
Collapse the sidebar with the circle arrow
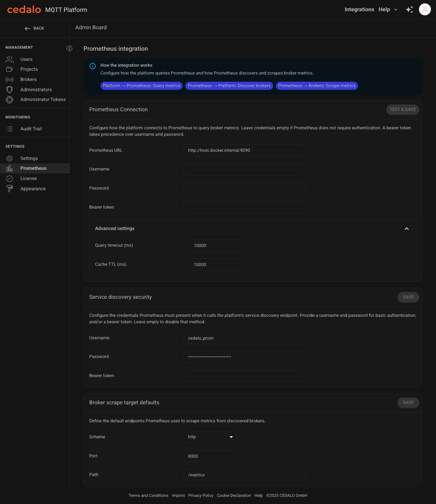click(69, 48)
